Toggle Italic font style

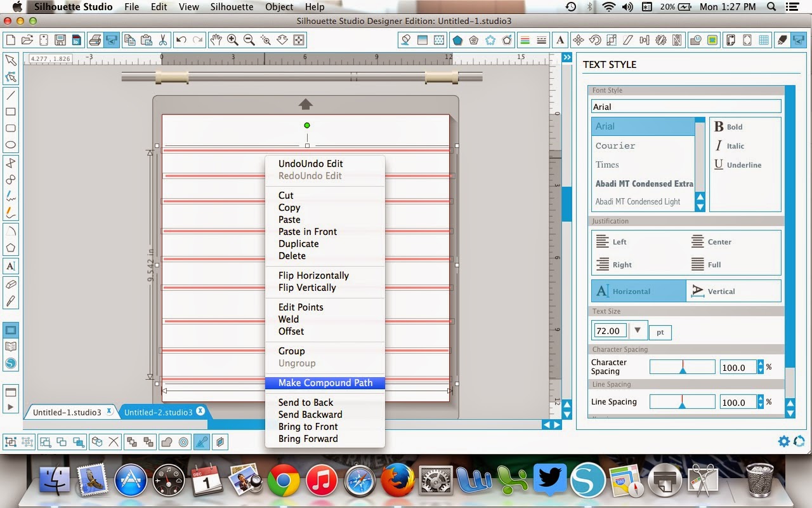pyautogui.click(x=730, y=145)
